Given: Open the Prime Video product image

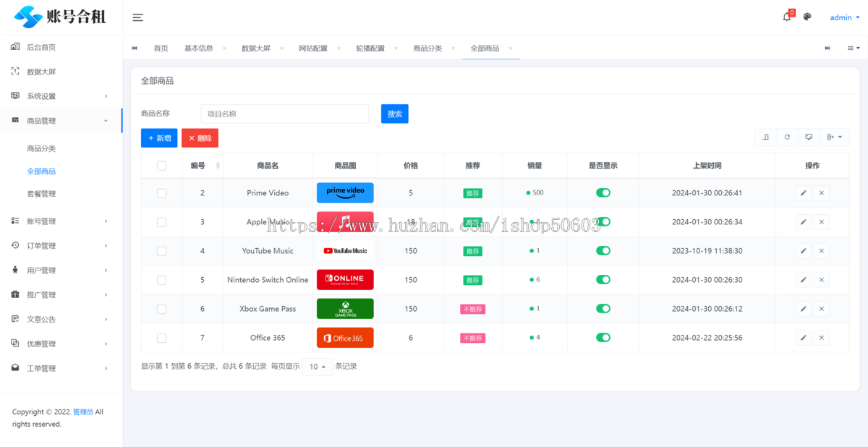Looking at the screenshot, I should pos(345,192).
